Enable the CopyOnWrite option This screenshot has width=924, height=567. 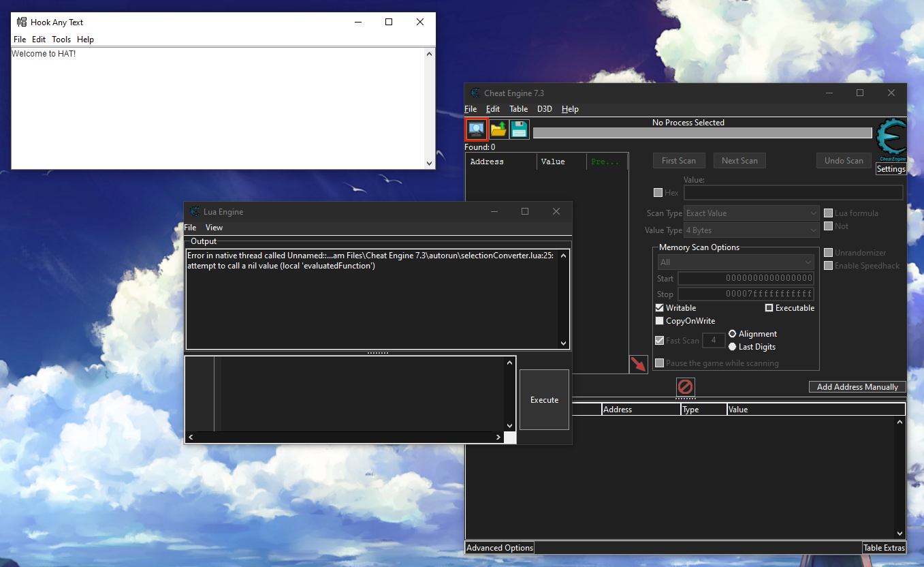[x=659, y=320]
